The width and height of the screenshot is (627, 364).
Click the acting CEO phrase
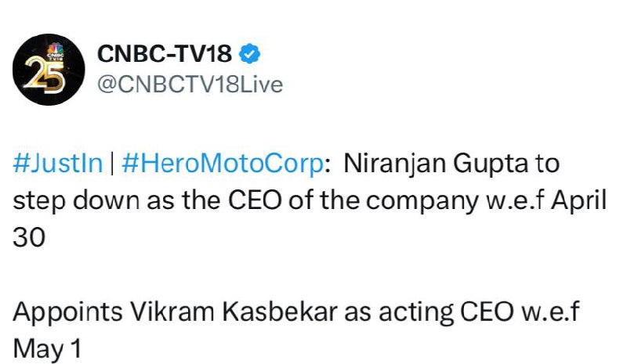click(446, 312)
